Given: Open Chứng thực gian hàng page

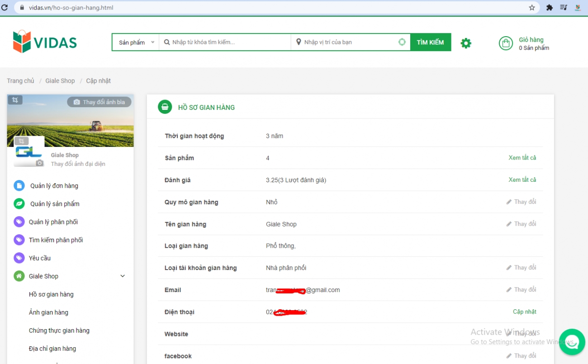Looking at the screenshot, I should pos(59,331).
